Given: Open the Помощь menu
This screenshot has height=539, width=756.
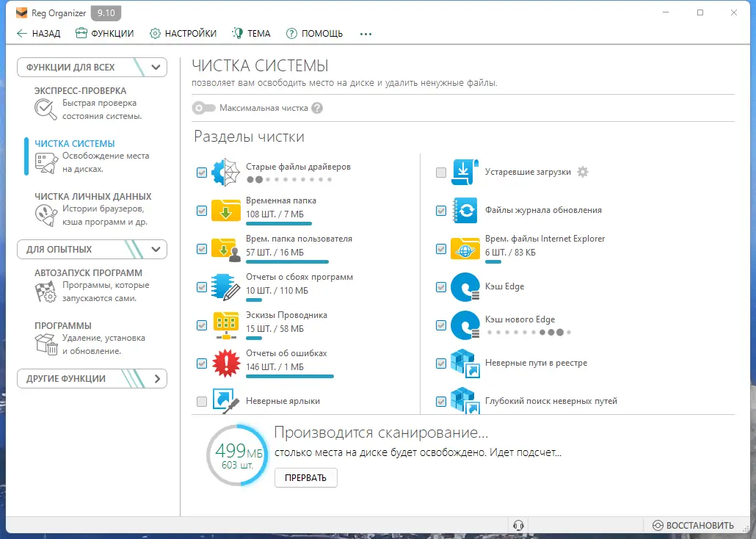Looking at the screenshot, I should (314, 33).
